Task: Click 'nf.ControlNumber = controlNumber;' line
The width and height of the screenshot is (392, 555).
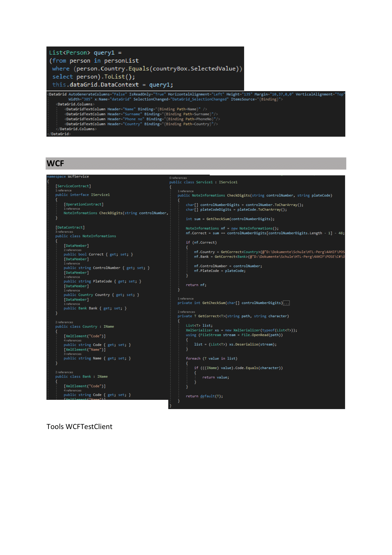Action: (228, 266)
